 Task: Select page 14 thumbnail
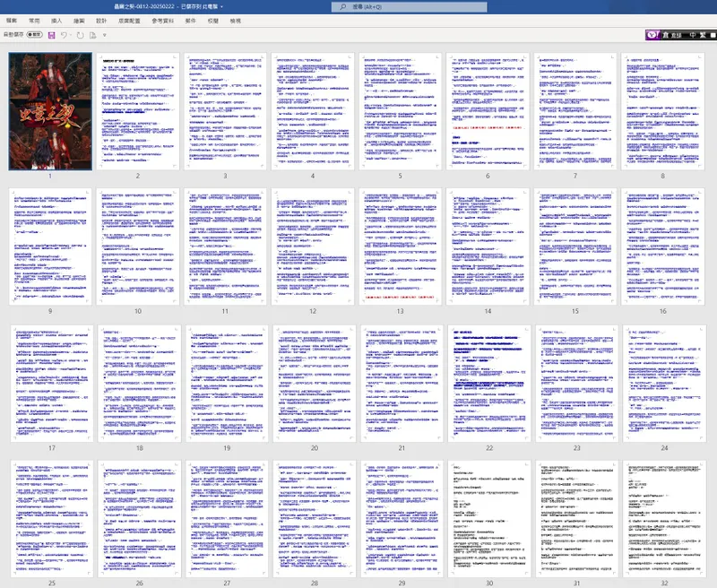pos(488,246)
